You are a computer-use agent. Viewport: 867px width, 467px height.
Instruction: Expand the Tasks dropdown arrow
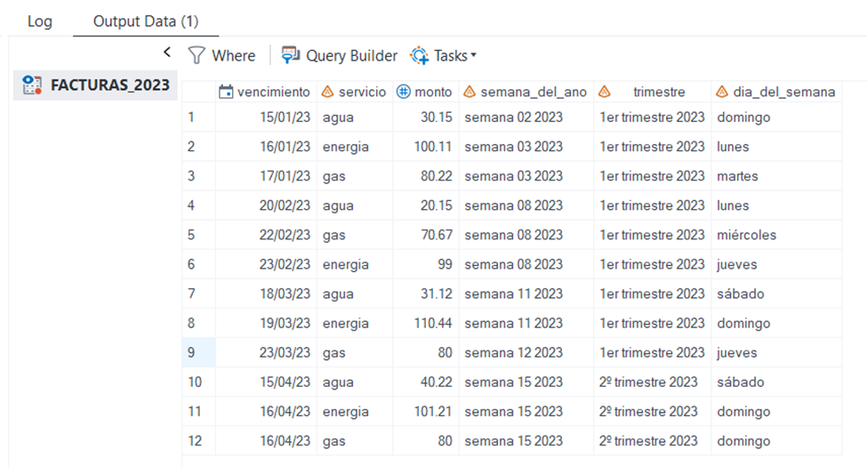pyautogui.click(x=473, y=55)
